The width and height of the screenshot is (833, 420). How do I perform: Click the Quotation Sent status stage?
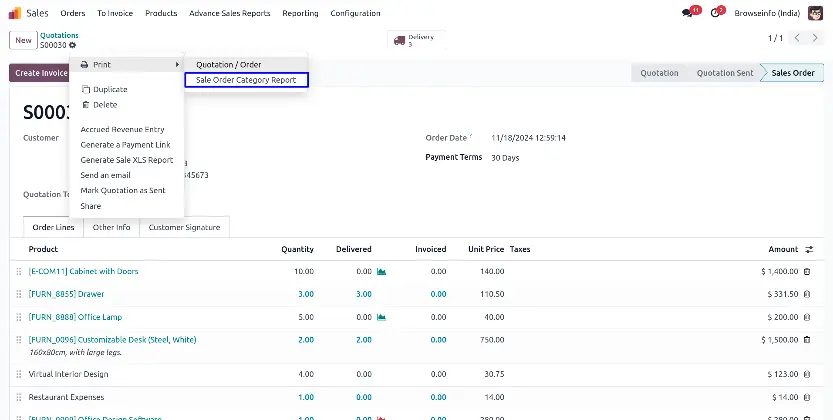[x=724, y=73]
